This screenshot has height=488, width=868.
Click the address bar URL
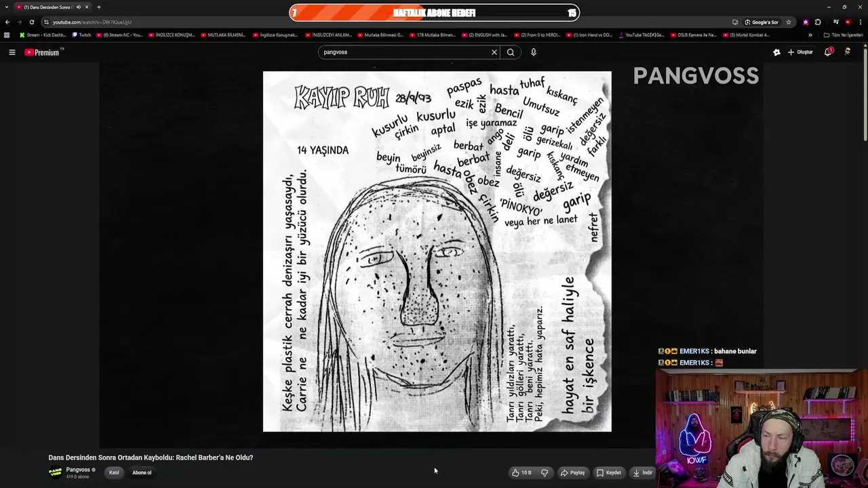[92, 22]
